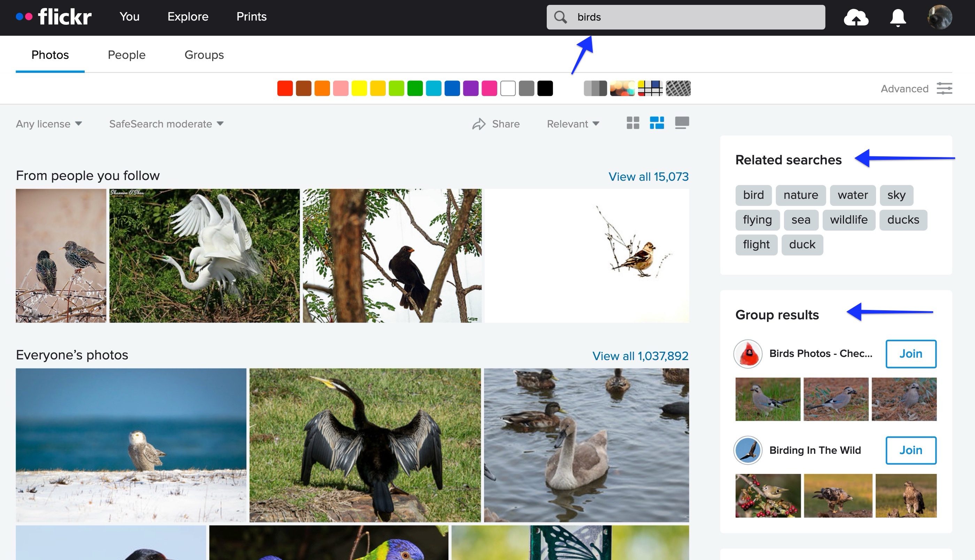Switch to slideshow view icon

pos(682,123)
